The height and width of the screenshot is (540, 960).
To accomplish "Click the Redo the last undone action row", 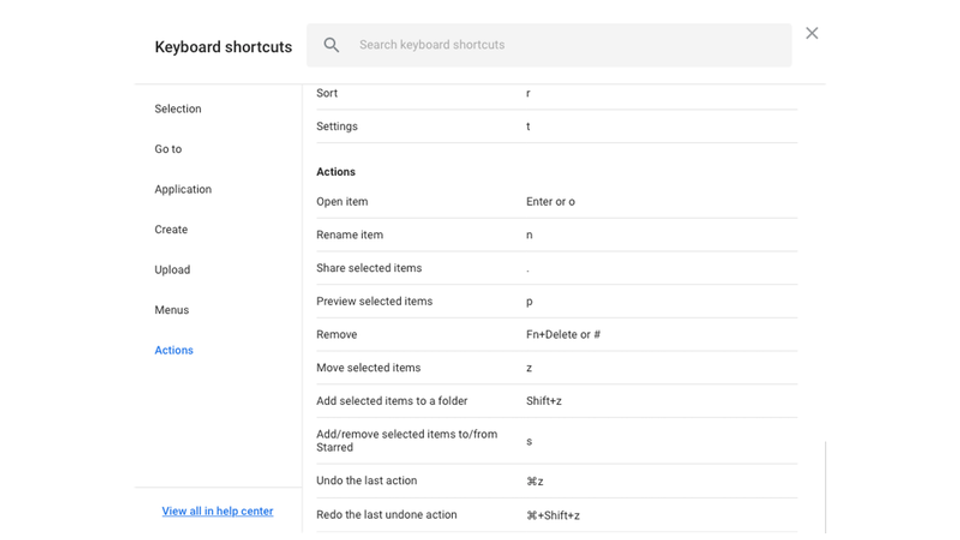I will (x=557, y=515).
